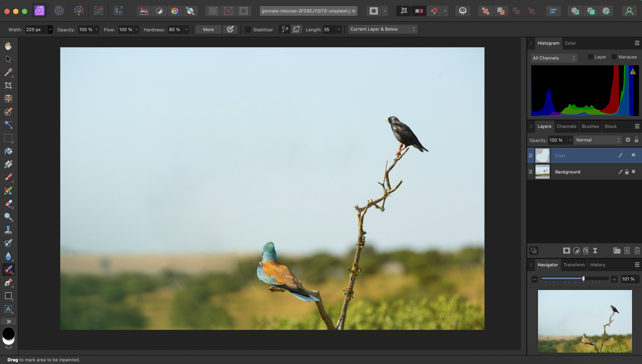Check the Marquee histogram option
This screenshot has height=364, width=642.
click(x=614, y=57)
